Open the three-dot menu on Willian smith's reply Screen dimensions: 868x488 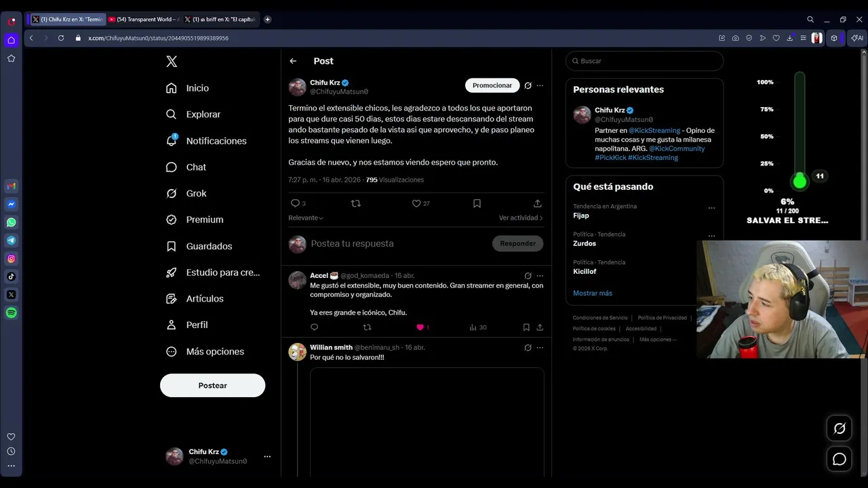click(x=540, y=348)
